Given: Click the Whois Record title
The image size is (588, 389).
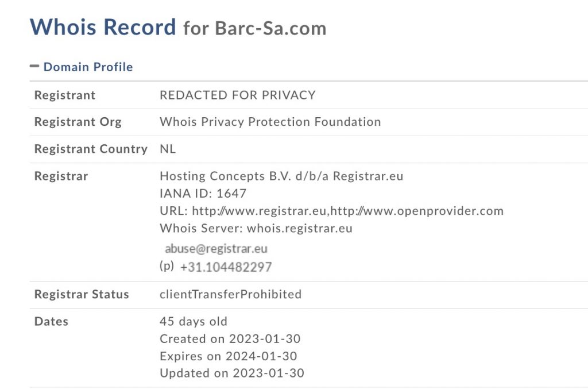Looking at the screenshot, I should [x=103, y=27].
